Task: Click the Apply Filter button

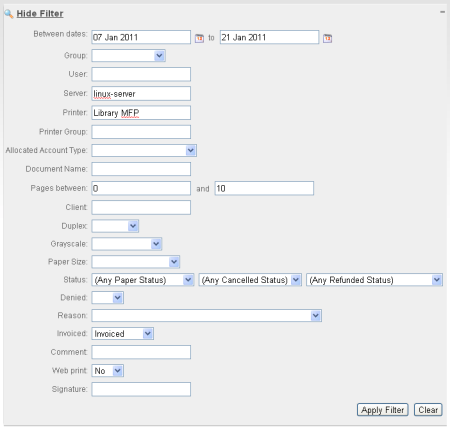Action: [383, 410]
